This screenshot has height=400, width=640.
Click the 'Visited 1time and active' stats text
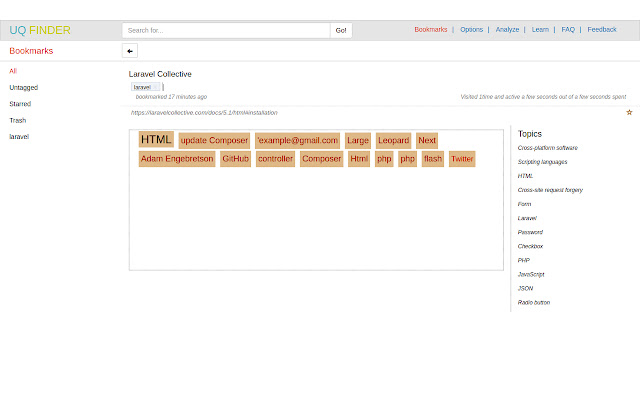coord(543,97)
